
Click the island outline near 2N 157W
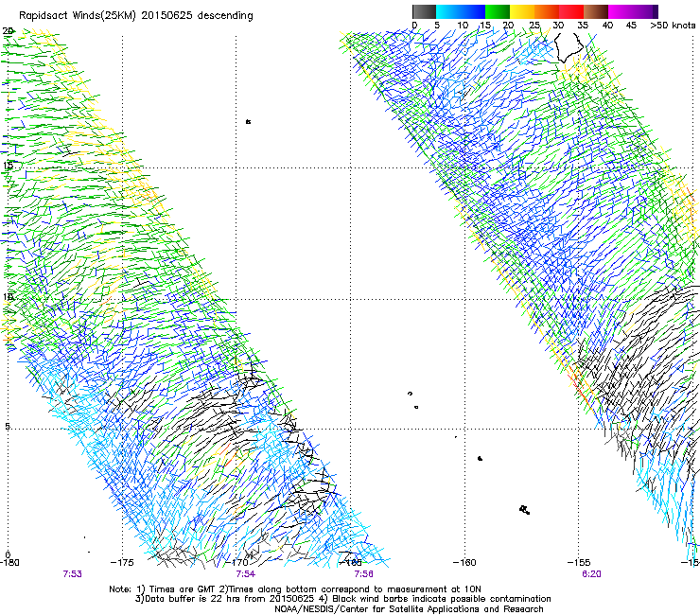[525, 509]
